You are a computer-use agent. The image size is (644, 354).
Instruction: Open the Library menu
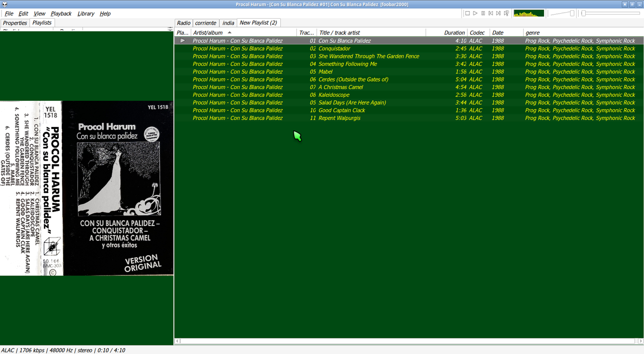pos(86,14)
